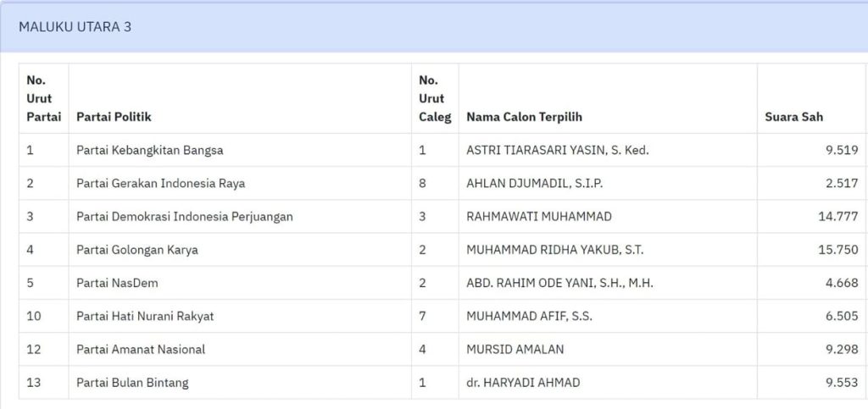Click the Suara Sah column header
868x409 pixels.
(x=794, y=117)
